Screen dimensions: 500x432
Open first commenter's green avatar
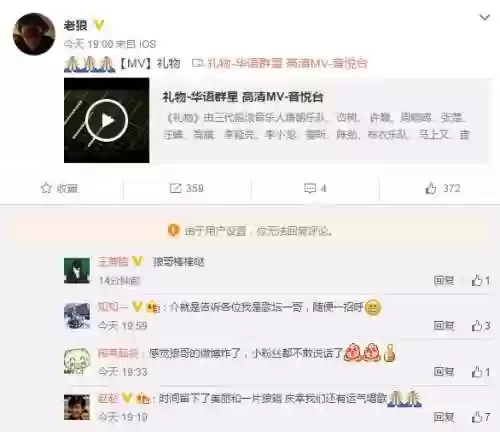pyautogui.click(x=77, y=271)
